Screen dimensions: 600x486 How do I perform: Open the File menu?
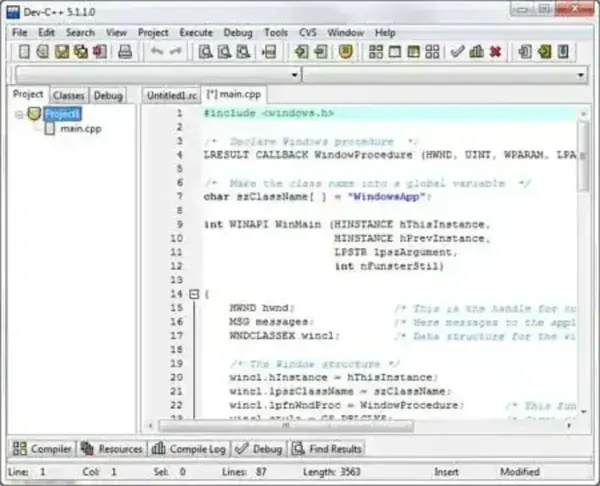tap(20, 33)
